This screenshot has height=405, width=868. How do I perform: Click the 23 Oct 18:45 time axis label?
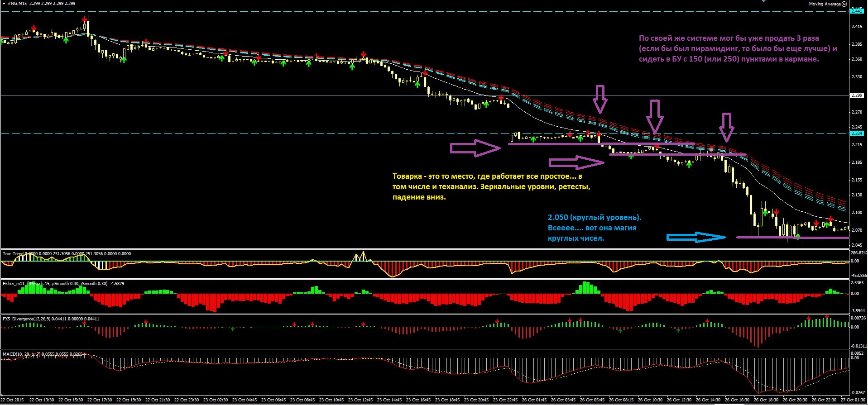coord(447,400)
